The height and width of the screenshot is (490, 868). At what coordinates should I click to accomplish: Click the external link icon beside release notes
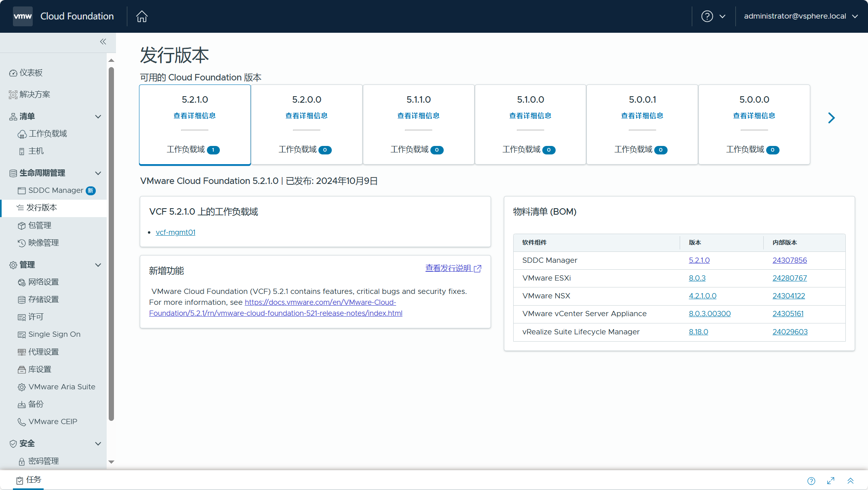[x=478, y=268]
